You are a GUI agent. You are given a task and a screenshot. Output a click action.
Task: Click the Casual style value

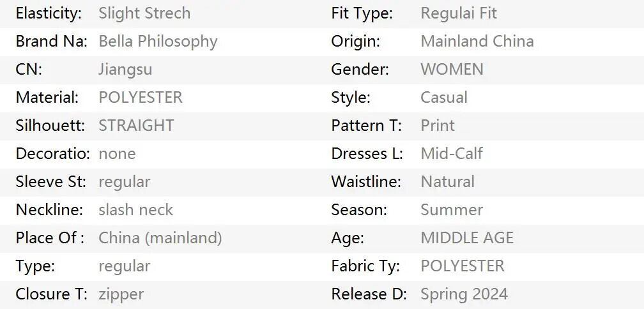(444, 98)
